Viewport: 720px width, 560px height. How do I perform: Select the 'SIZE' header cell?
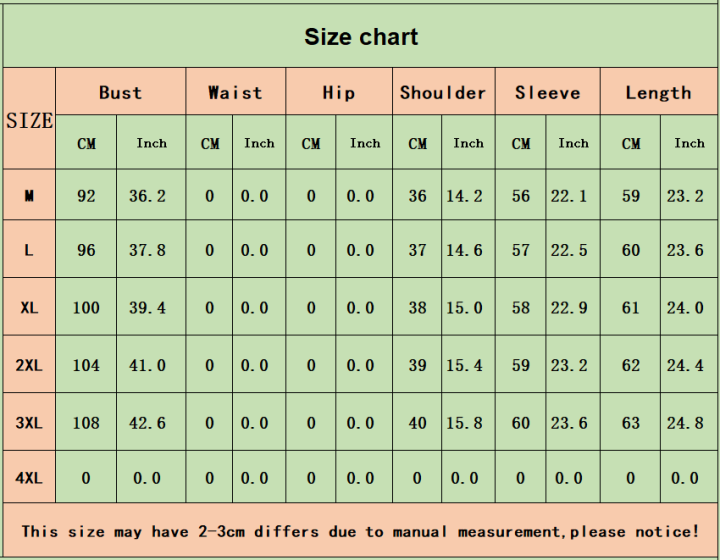click(29, 120)
